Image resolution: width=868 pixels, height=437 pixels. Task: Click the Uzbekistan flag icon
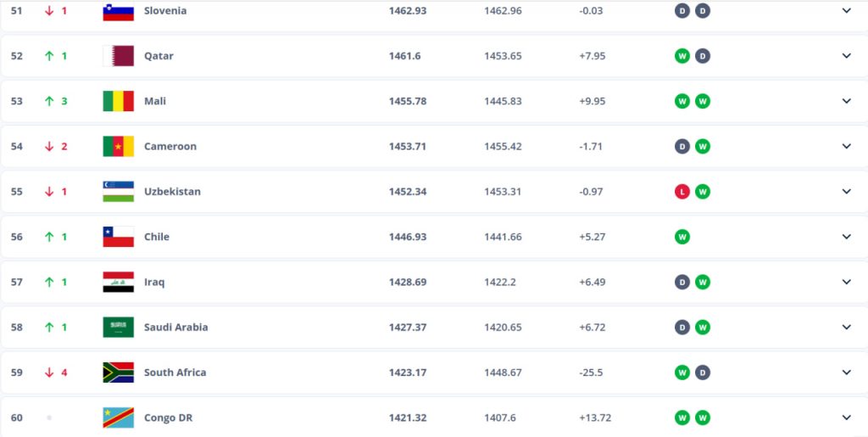click(118, 191)
